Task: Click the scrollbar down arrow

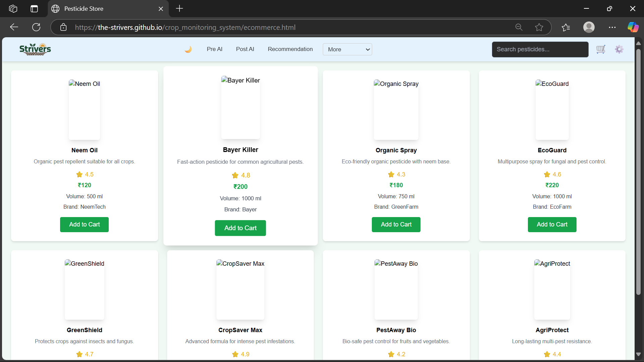Action: pos(638,354)
